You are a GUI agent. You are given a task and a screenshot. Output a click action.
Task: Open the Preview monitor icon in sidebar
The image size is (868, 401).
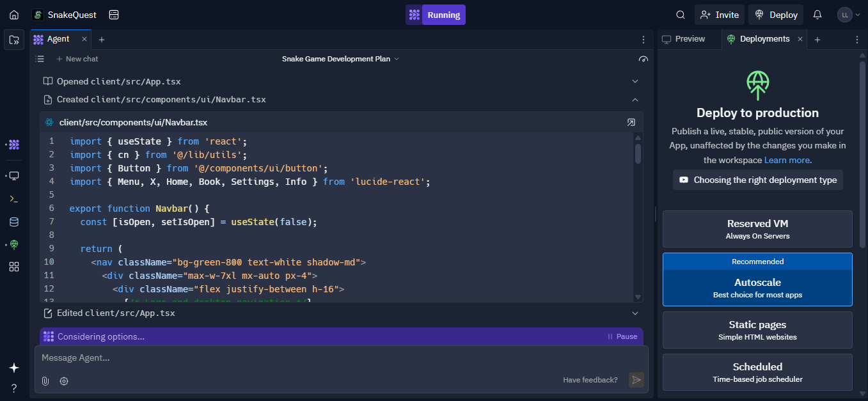[x=14, y=175]
